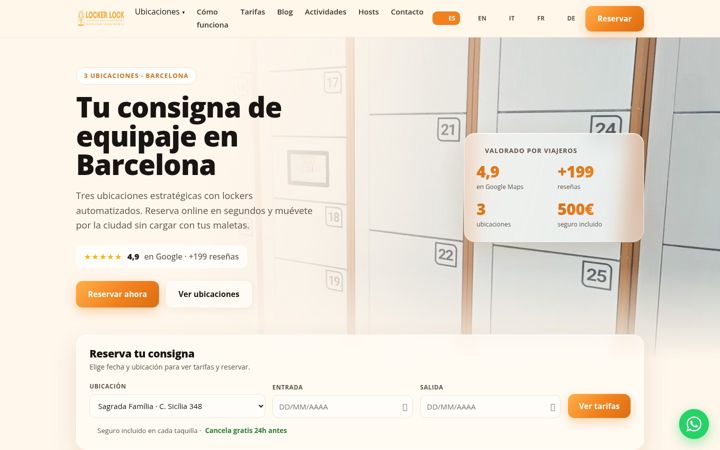Open WhatsApp chat floating button
The image size is (720, 450).
pyautogui.click(x=694, y=424)
